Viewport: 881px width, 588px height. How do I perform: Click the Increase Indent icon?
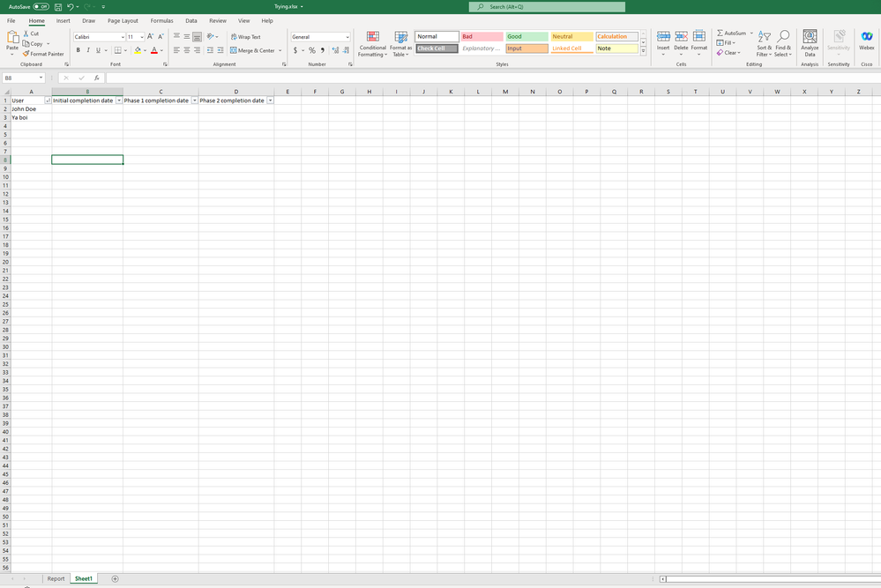pyautogui.click(x=220, y=50)
